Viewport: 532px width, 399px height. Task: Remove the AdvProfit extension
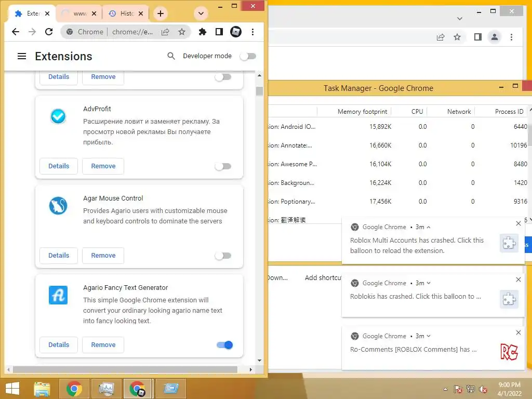tap(103, 166)
